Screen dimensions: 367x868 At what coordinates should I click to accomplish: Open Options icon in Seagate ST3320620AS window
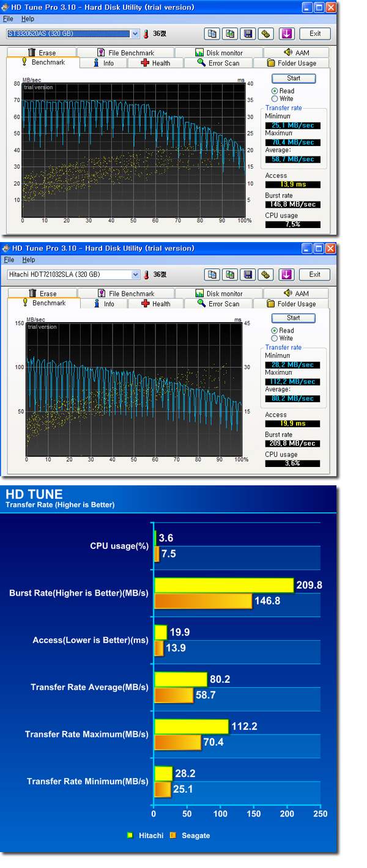pyautogui.click(x=265, y=34)
